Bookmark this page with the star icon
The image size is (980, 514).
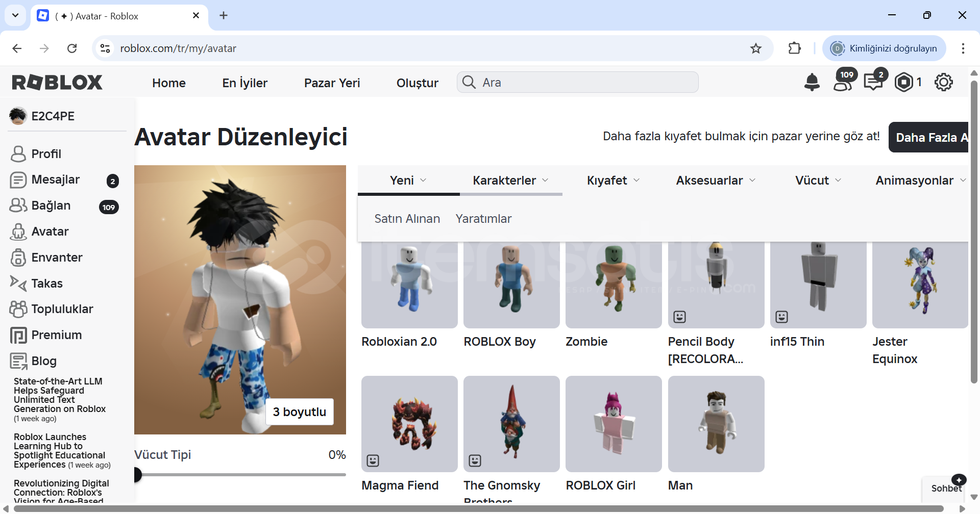click(x=756, y=48)
